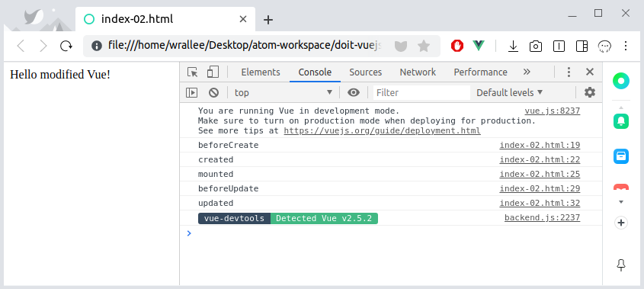The width and height of the screenshot is (644, 289).
Task: Open the downloads button
Action: click(x=513, y=46)
